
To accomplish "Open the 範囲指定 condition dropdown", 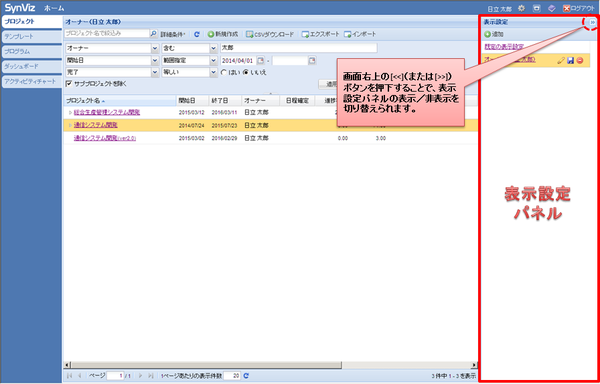I will [x=214, y=60].
